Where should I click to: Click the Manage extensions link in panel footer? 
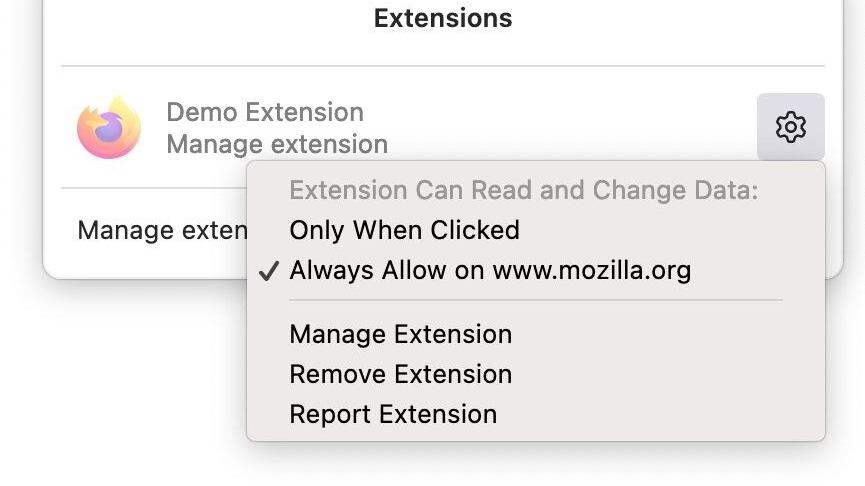[x=162, y=231]
